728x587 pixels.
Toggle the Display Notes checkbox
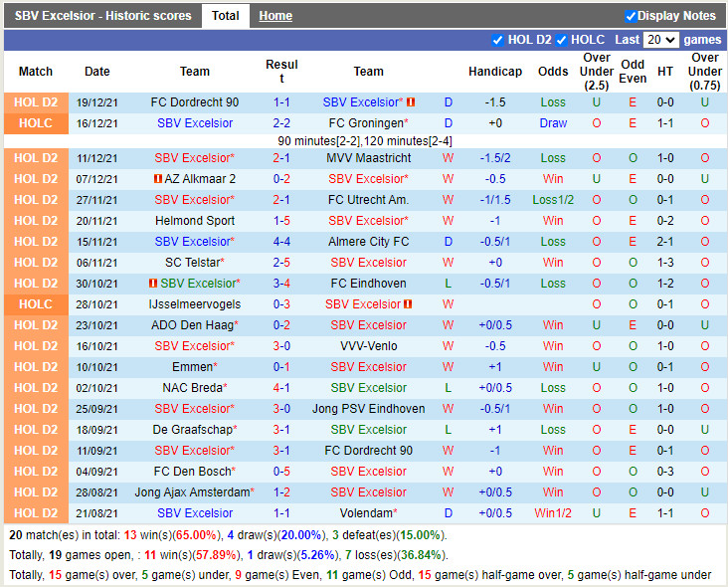click(630, 16)
